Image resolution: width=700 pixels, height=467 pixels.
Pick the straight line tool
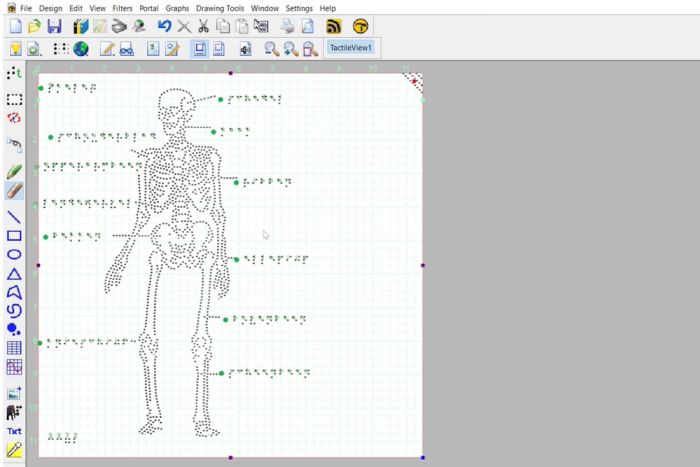pyautogui.click(x=14, y=217)
